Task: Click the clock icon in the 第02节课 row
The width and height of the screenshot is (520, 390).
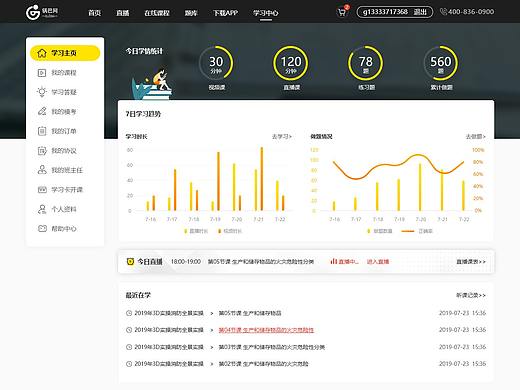Action: [129, 364]
